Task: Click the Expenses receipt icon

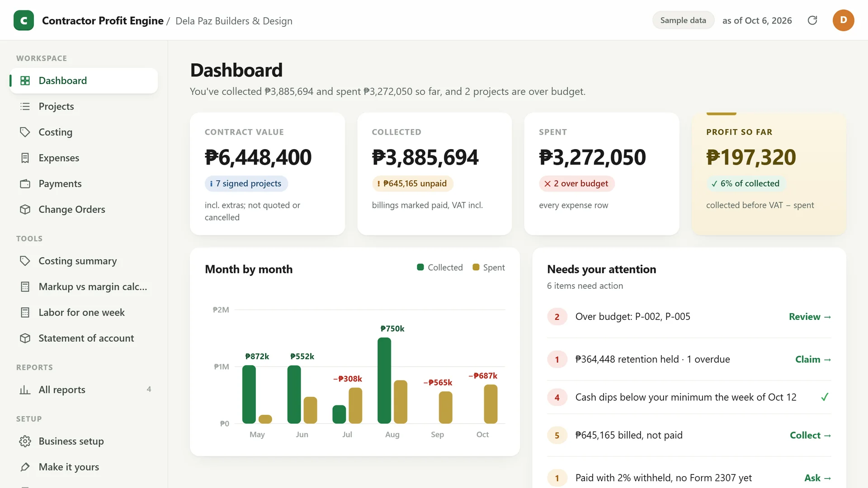Action: click(x=25, y=158)
